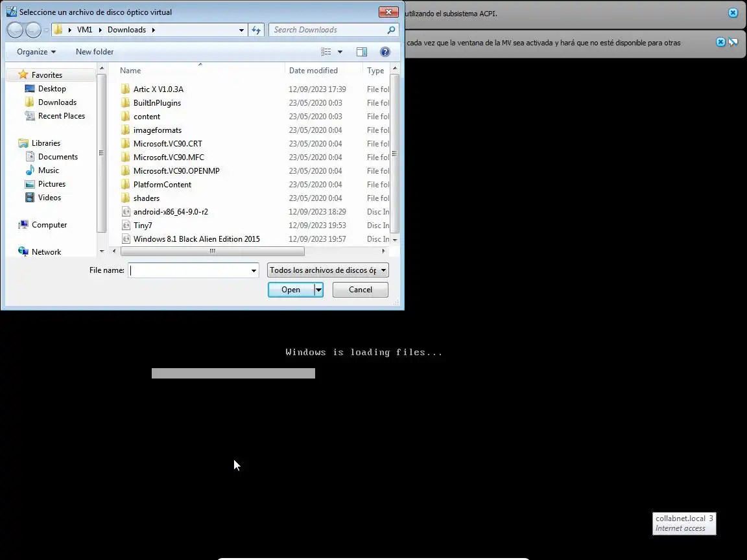Select Windows 8.1 Black Alien Edition disc icon
The image size is (747, 560).
tap(126, 239)
